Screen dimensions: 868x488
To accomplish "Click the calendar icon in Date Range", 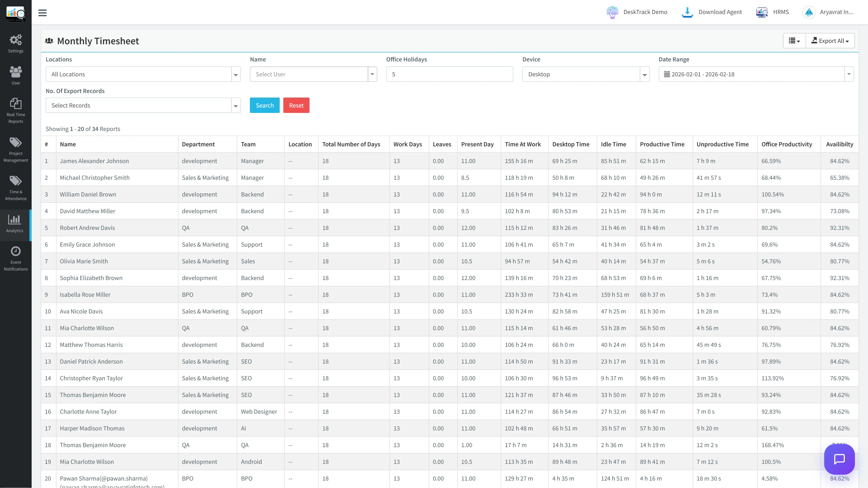I will [667, 74].
